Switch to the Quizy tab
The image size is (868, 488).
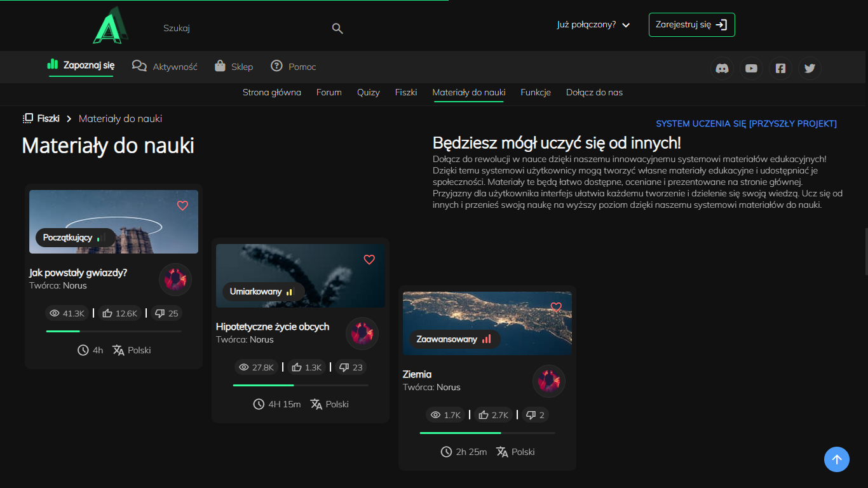click(368, 93)
